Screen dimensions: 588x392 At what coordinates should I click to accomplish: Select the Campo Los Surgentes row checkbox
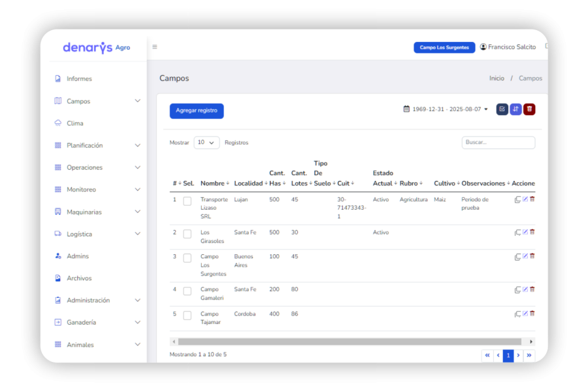187,258
